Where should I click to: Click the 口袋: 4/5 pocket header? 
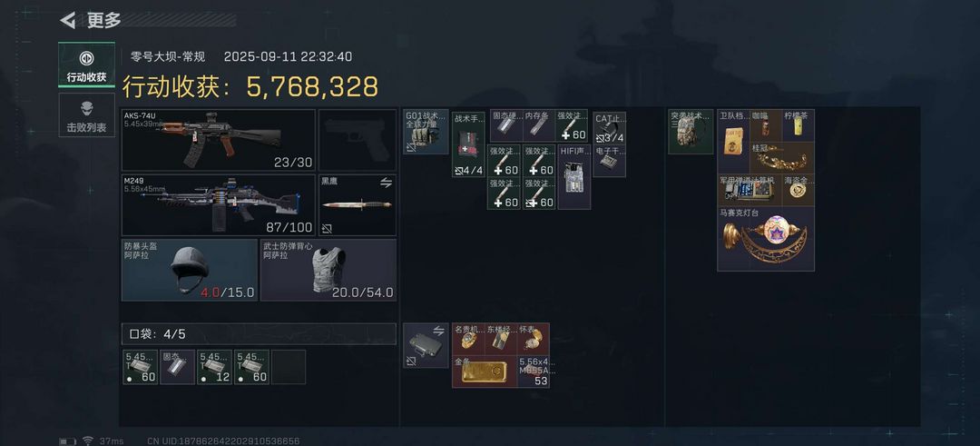click(x=259, y=334)
